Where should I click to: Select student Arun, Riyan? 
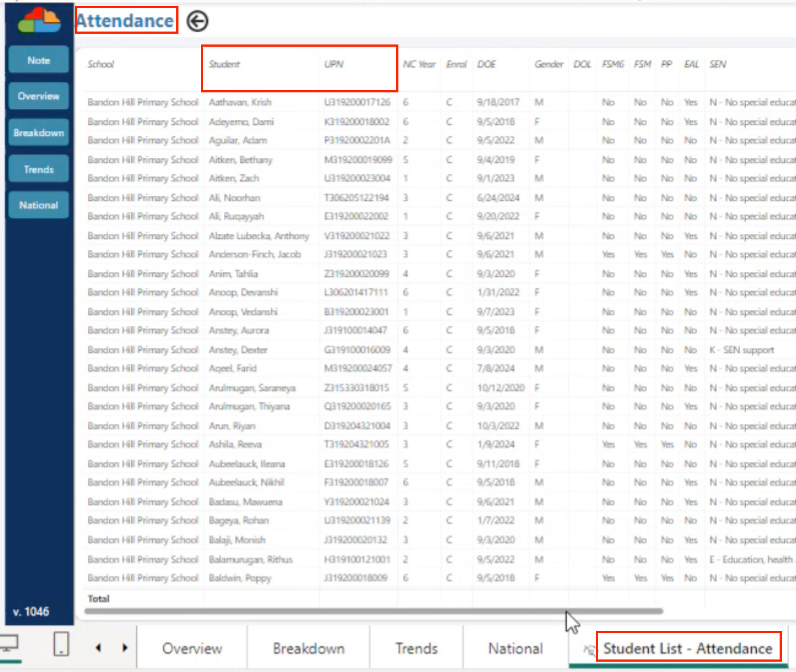point(232,426)
